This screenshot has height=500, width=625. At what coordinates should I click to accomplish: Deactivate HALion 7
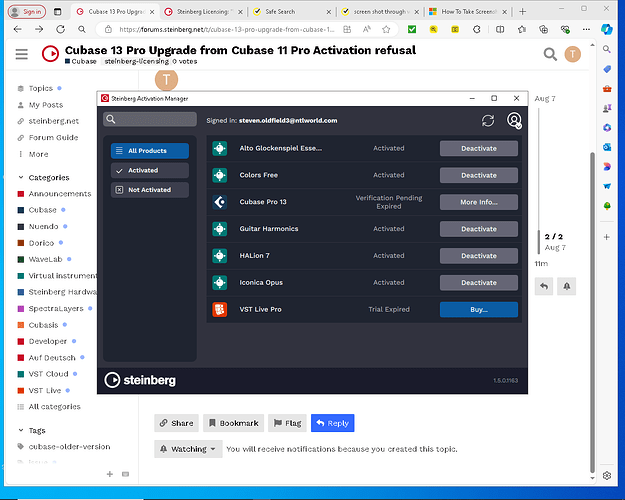(479, 256)
